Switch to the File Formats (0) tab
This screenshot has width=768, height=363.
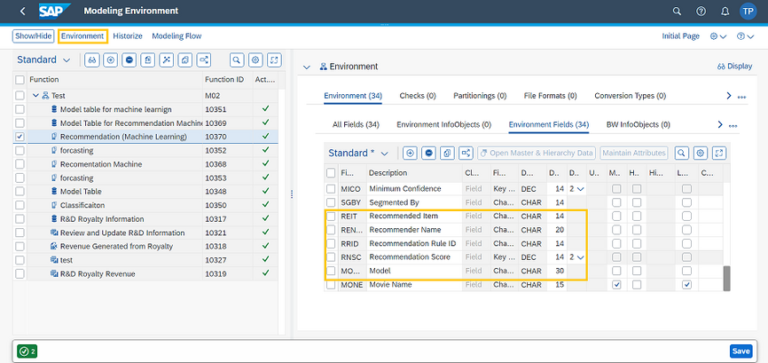[x=550, y=96]
